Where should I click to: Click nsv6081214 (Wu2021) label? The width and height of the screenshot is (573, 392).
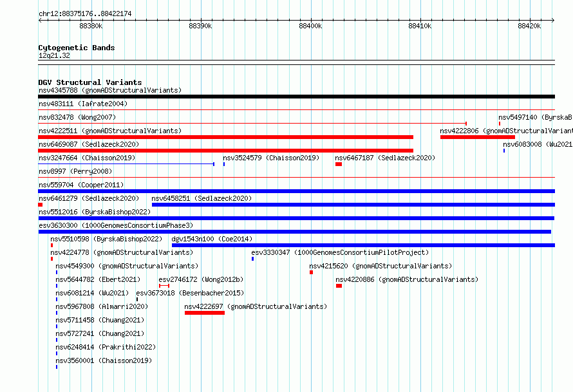(x=92, y=293)
